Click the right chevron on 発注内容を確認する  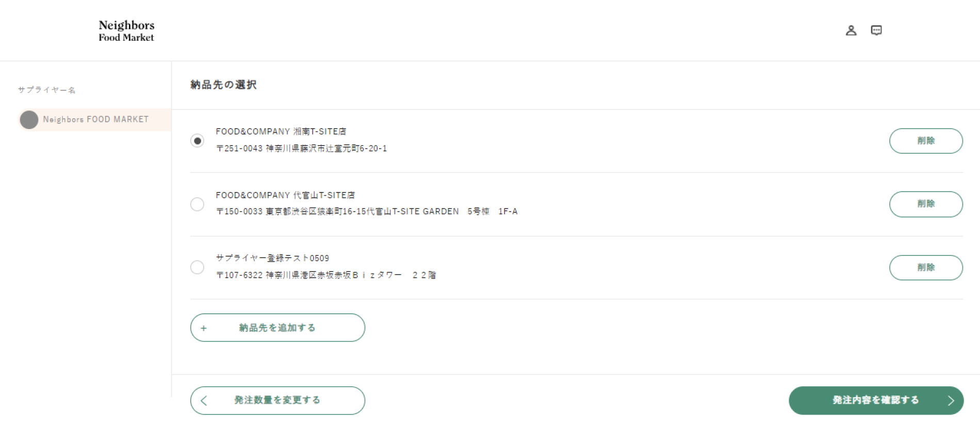(x=951, y=401)
